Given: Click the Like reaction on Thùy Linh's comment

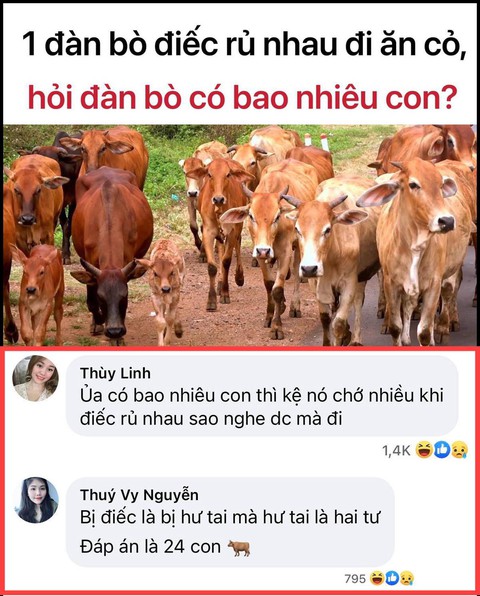Looking at the screenshot, I should click(441, 450).
